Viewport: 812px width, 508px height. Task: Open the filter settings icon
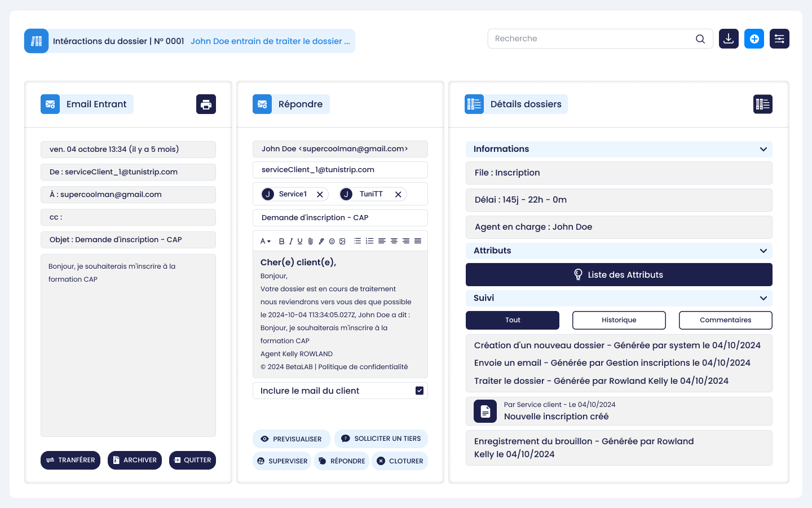coord(779,39)
